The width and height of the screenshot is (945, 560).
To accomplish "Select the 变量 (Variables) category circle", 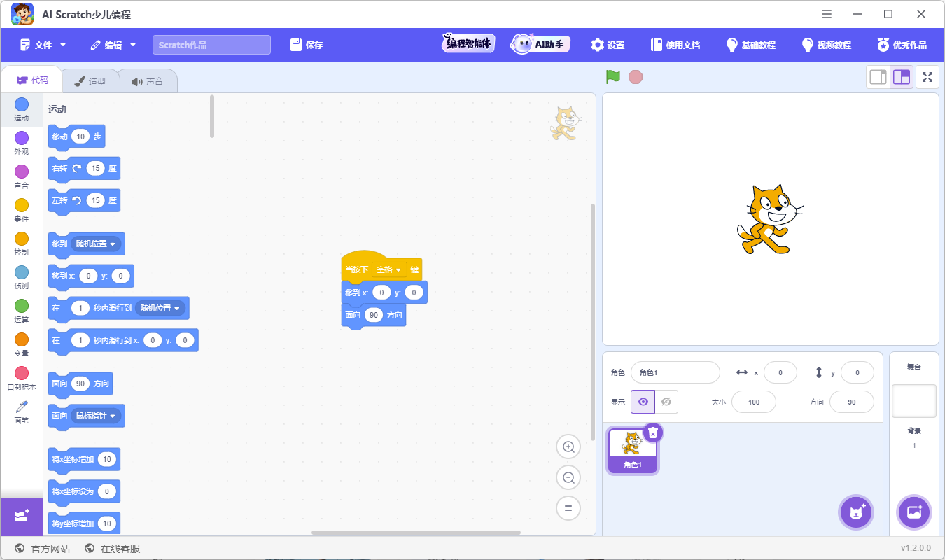I will (x=22, y=339).
